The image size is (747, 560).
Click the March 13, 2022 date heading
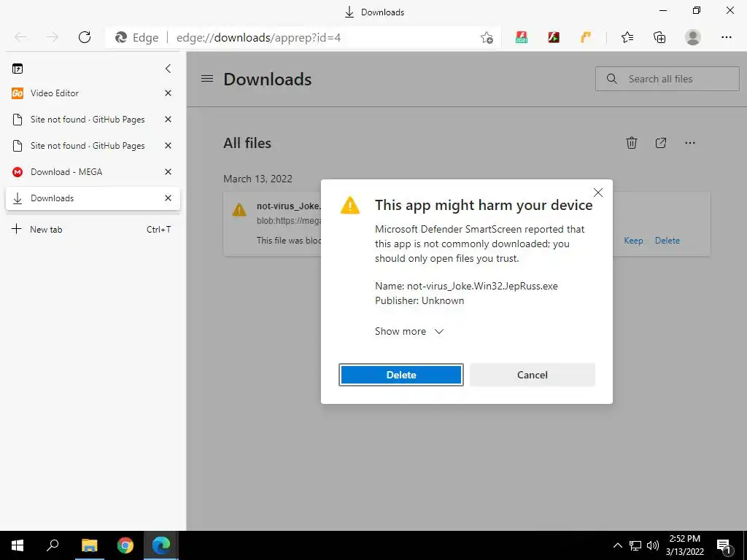(258, 179)
